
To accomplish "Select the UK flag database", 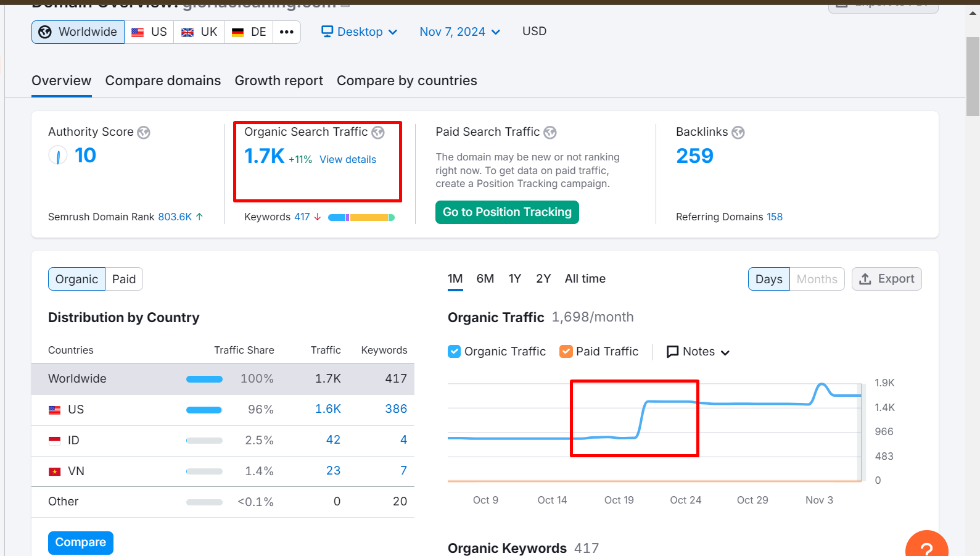I will 199,32.
